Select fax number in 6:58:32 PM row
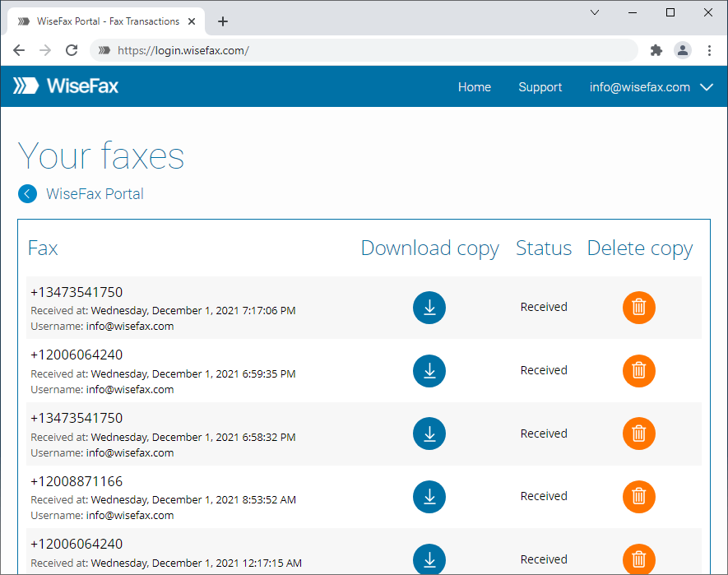Viewport: 728px width, 575px height. click(x=77, y=418)
